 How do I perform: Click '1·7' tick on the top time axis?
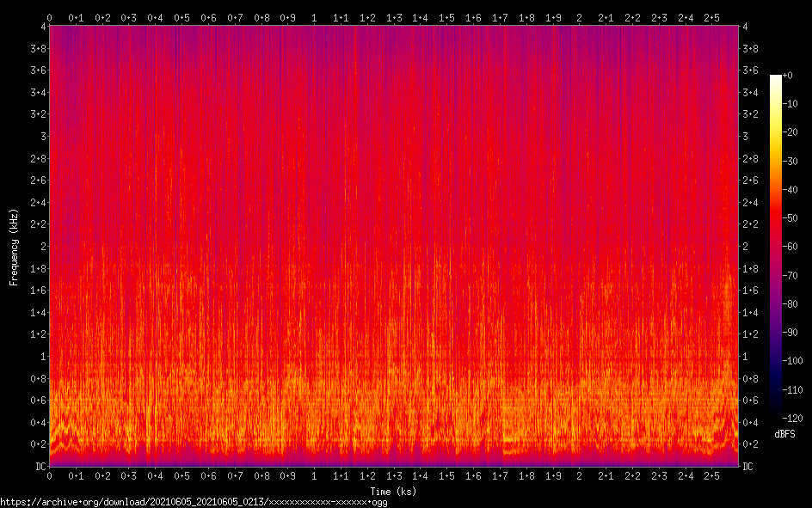tap(500, 18)
